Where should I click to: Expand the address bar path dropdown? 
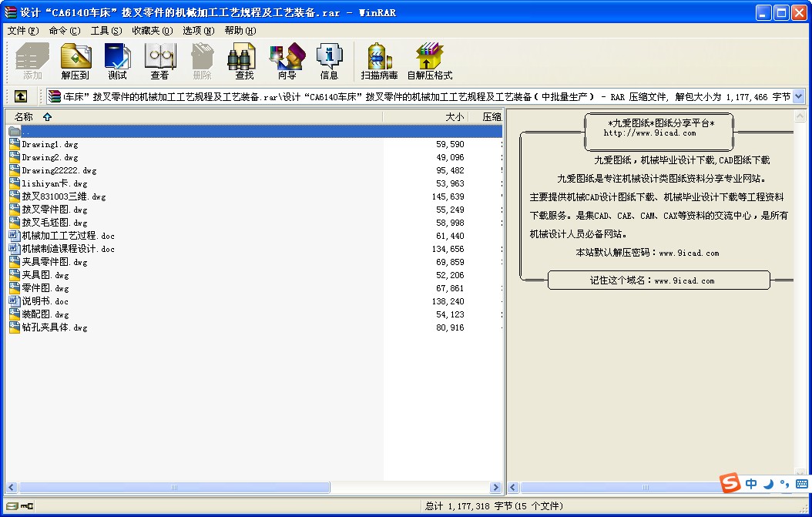pyautogui.click(x=799, y=96)
